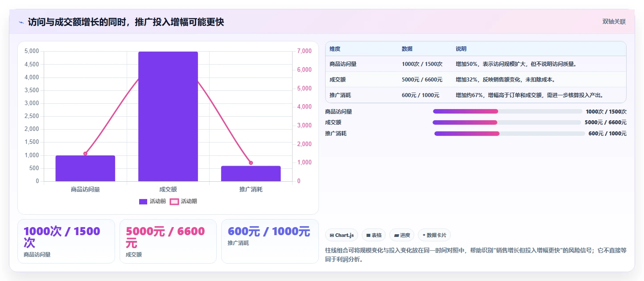The height and width of the screenshot is (281, 644).
Task: Click the 双轴关联 badge
Action: [614, 22]
